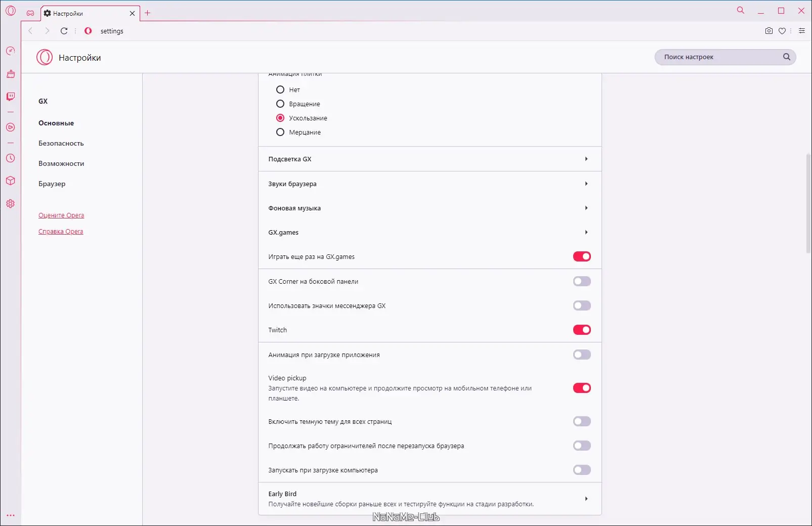Viewport: 812px width, 526px height.
Task: Turn off Video pickup toggle
Action: [582, 388]
